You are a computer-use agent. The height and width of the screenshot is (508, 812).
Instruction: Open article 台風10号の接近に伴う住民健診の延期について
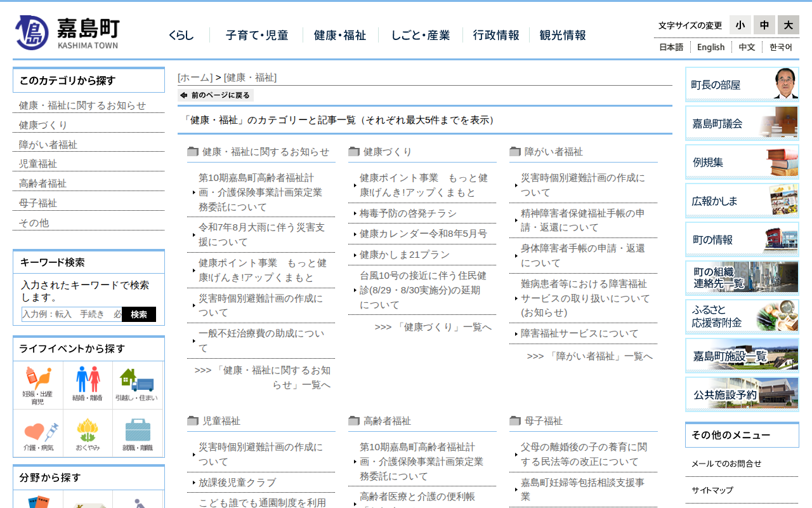[x=423, y=290]
